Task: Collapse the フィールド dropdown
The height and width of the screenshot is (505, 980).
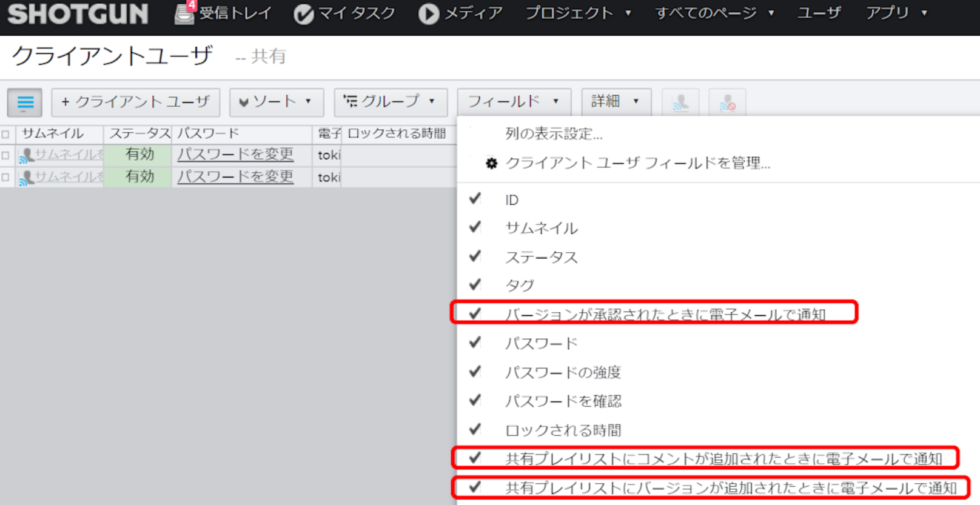Action: click(514, 102)
